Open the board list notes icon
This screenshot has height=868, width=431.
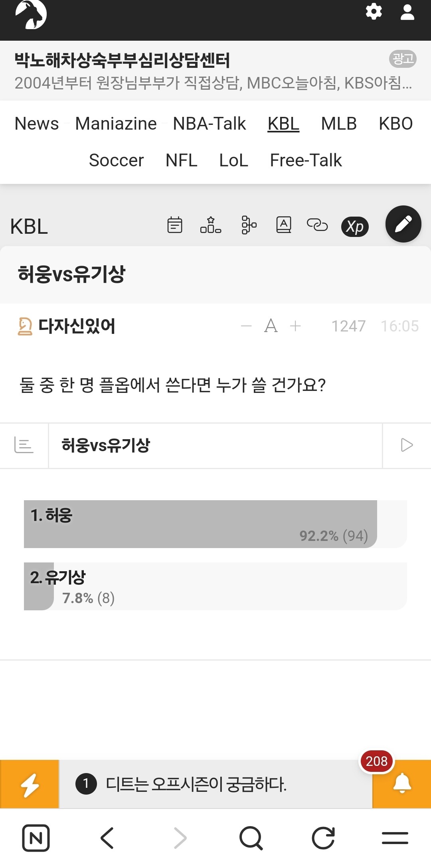tap(175, 225)
